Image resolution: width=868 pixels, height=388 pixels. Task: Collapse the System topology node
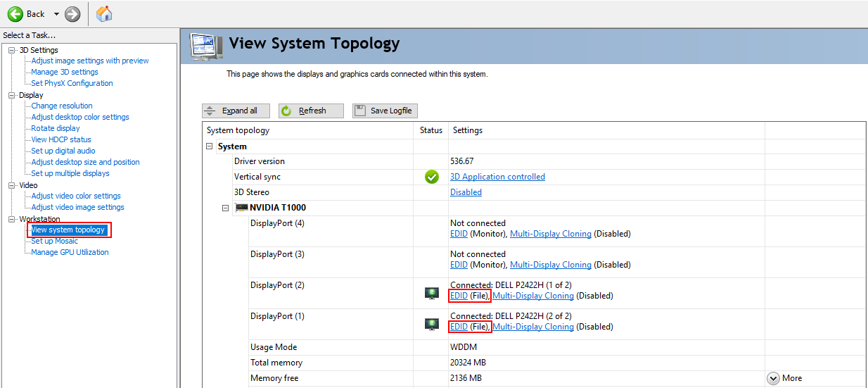(210, 146)
